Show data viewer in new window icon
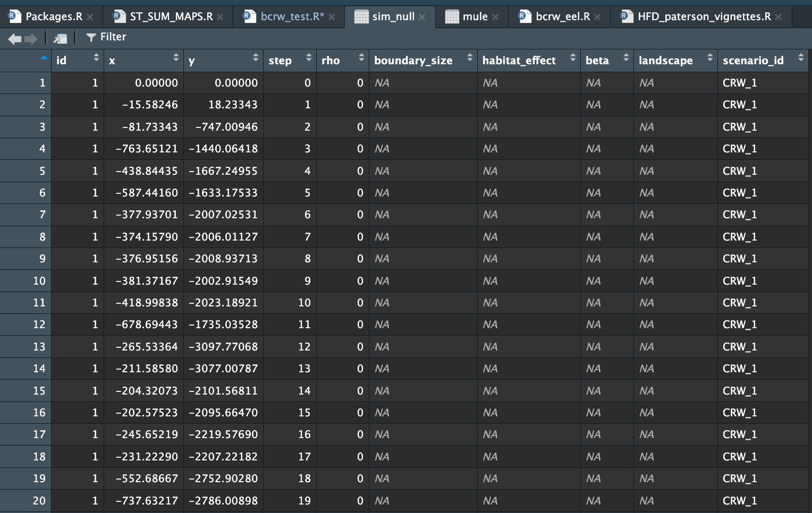This screenshot has width=812, height=513. (x=61, y=38)
